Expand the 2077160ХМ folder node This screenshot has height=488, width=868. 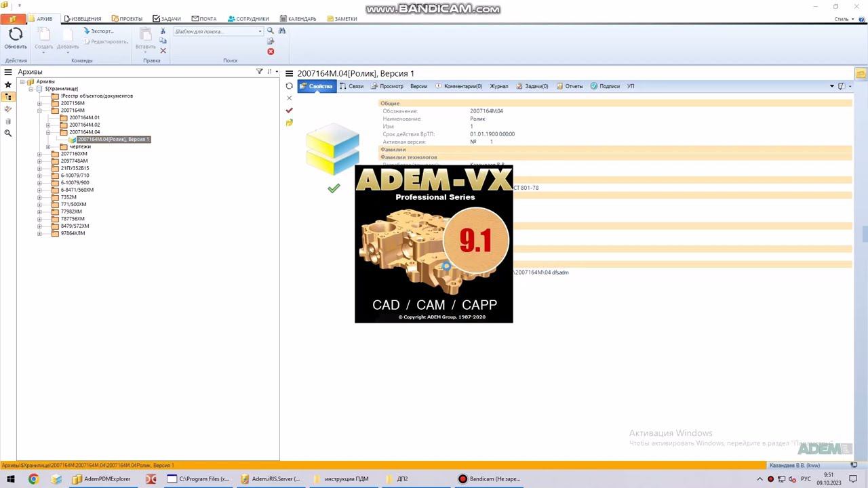[x=39, y=154]
